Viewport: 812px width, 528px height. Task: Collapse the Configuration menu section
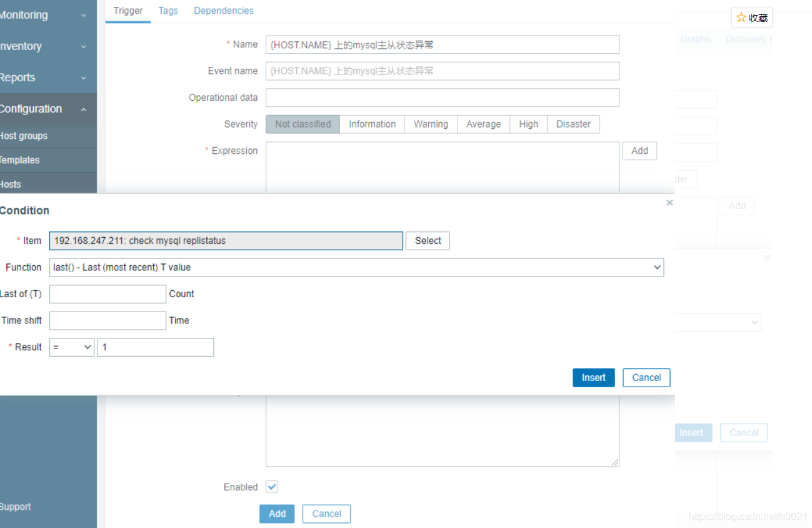[x=48, y=109]
